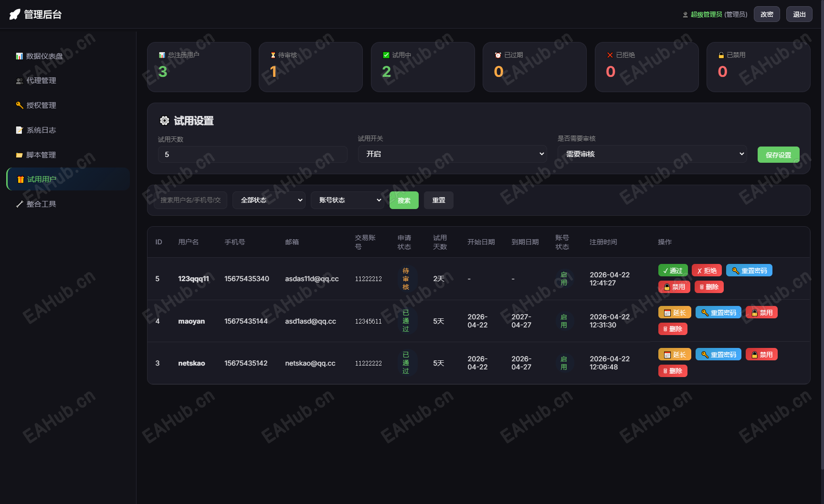Click the 到期日期 column header
The image size is (824, 504).
(525, 242)
